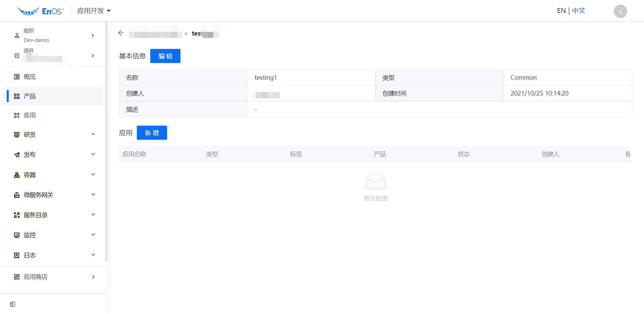This screenshot has height=314, width=644.
Task: Switch language to EN
Action: coord(561,11)
